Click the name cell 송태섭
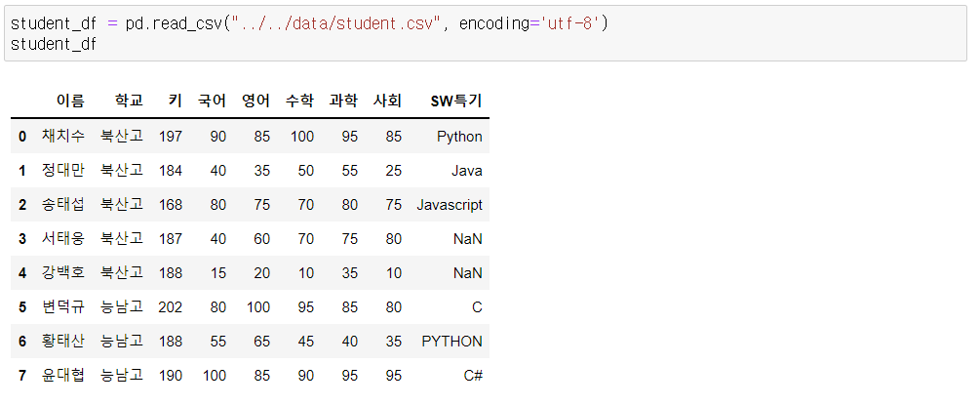This screenshot has width=980, height=405. [63, 204]
